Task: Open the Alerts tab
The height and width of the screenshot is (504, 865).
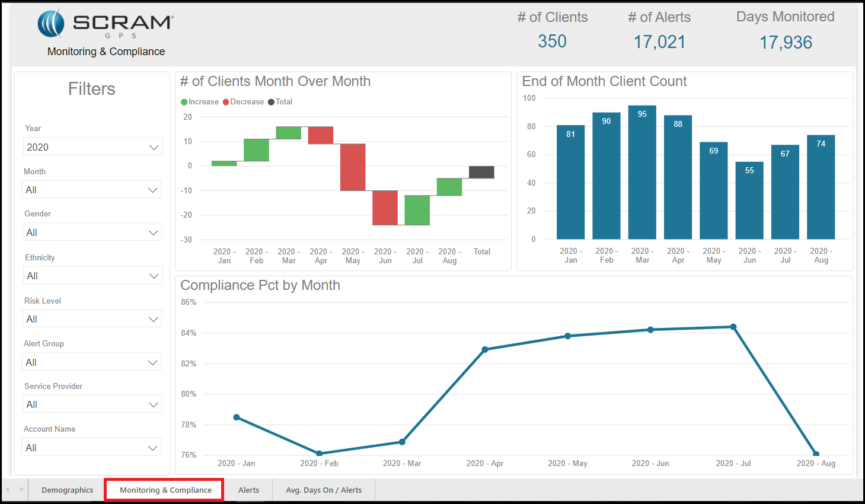Action: (248, 490)
